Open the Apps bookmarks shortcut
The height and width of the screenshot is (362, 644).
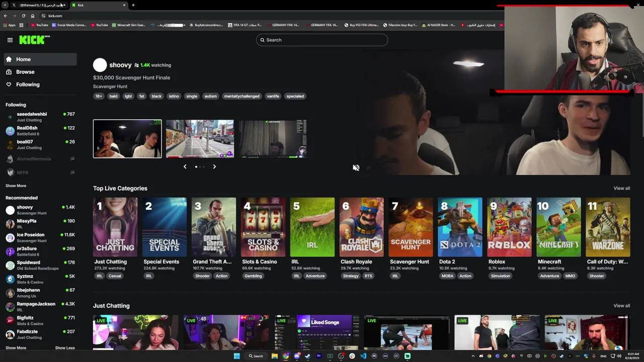(9, 25)
